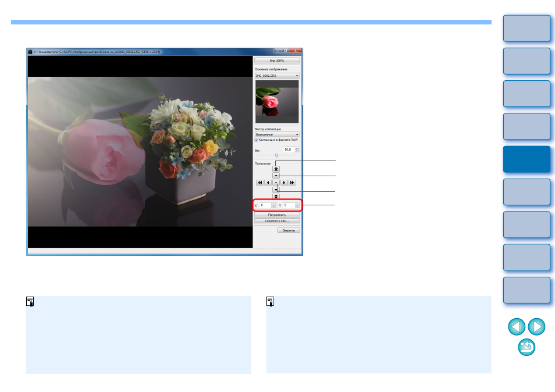The height and width of the screenshot is (392, 555).
Task: Click the weight slider handle
Action: coord(277,156)
